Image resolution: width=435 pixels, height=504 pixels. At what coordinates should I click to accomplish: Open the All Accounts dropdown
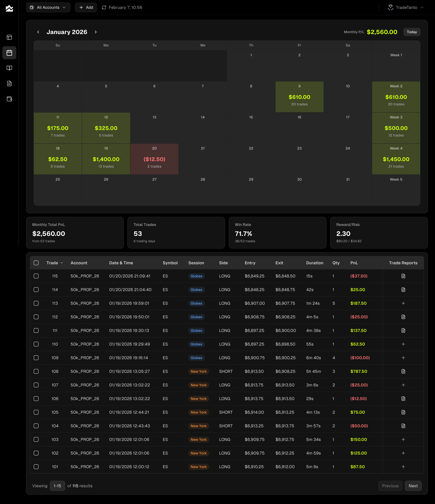pyautogui.click(x=48, y=7)
